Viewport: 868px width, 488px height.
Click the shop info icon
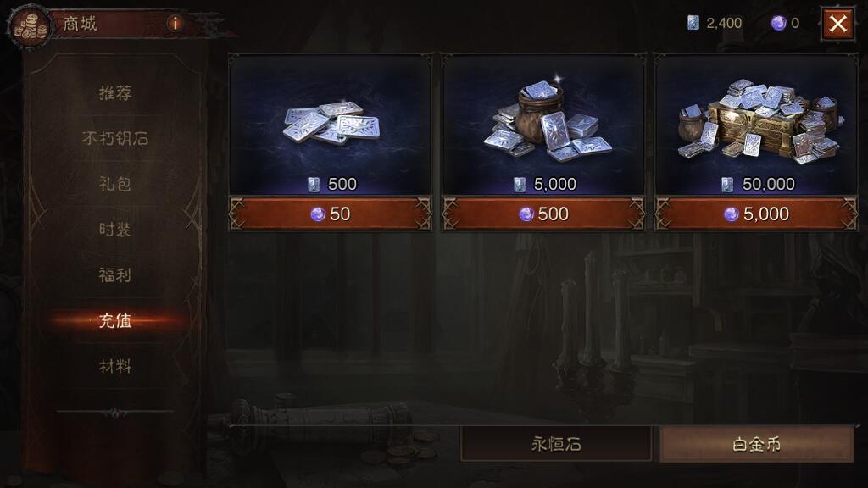(x=175, y=23)
